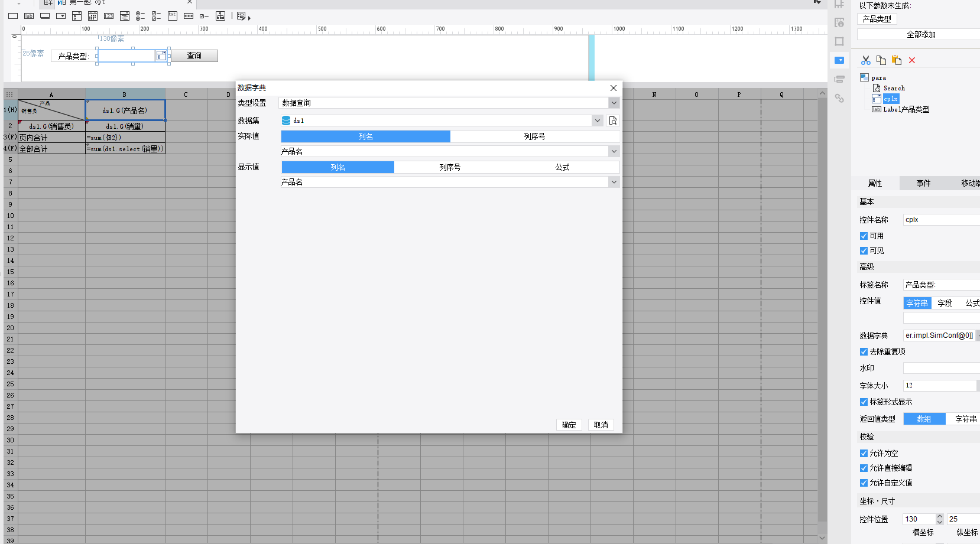
Task: Open the 数据集 ds1 dropdown
Action: tap(597, 120)
